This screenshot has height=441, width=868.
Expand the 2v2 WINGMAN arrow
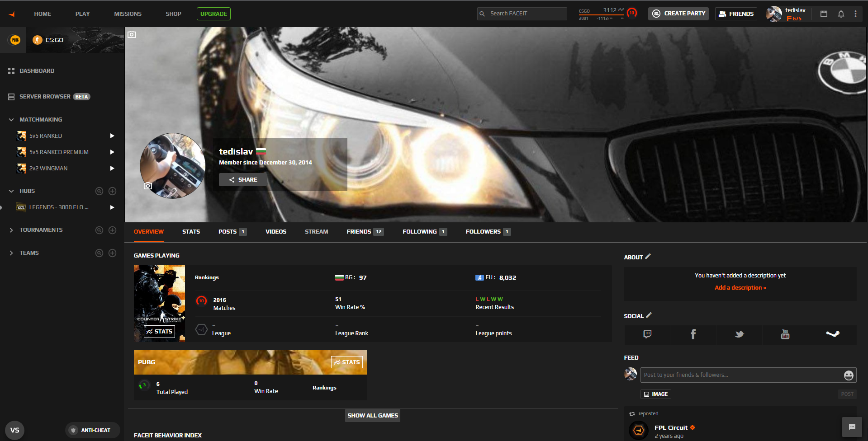coord(112,169)
